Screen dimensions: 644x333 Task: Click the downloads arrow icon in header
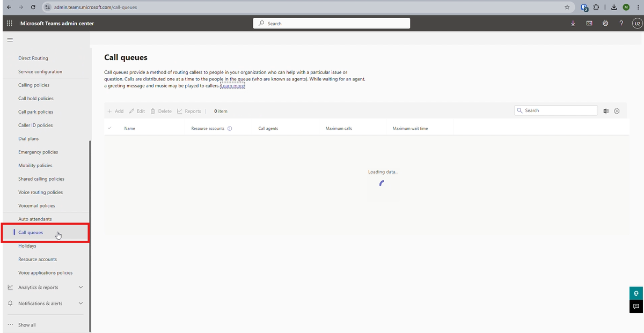(573, 24)
